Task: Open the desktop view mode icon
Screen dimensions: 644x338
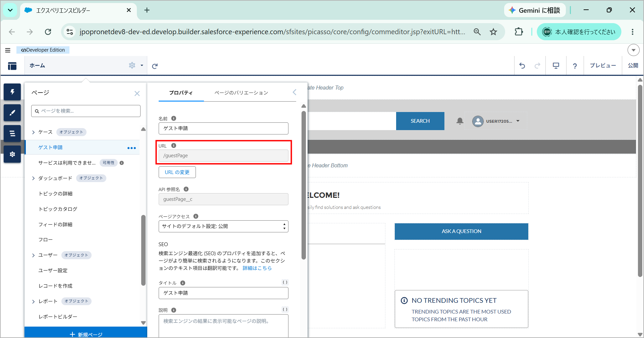Action: [x=556, y=66]
